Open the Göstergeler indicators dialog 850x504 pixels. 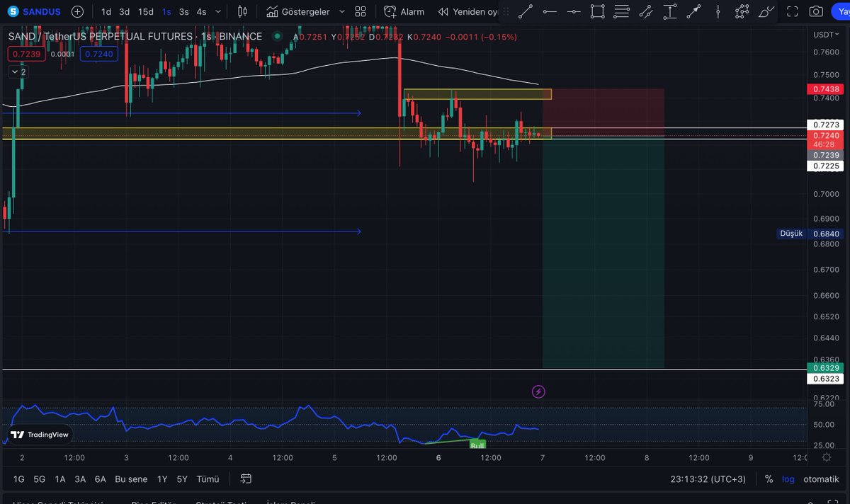point(297,12)
